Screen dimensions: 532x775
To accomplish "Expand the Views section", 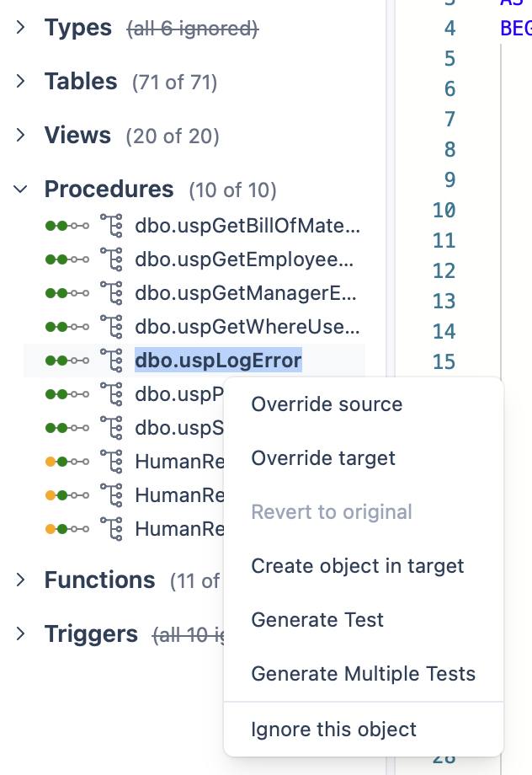I will click(21, 136).
